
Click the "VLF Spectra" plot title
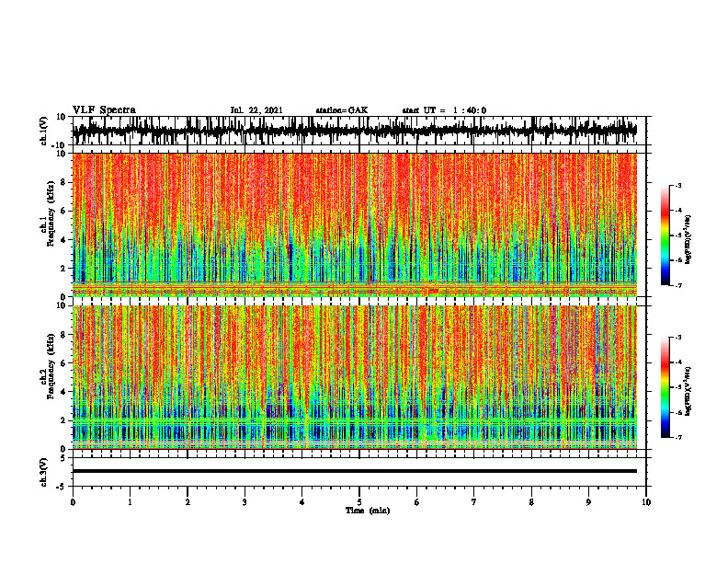coord(104,110)
